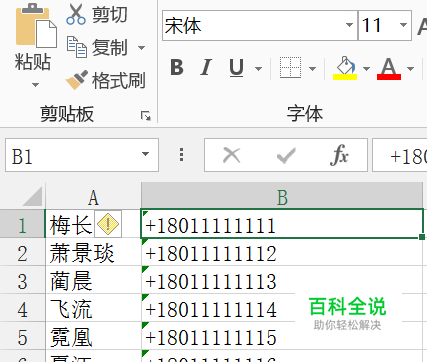
Task: Select row 4 header
Action: coord(22,308)
